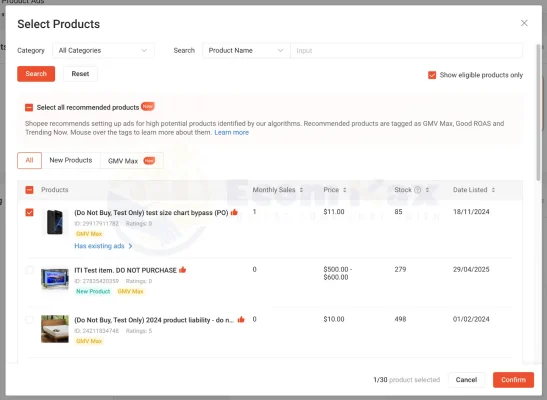The width and height of the screenshot is (547, 400).
Task: Open the All Categories dropdown
Action: click(103, 51)
